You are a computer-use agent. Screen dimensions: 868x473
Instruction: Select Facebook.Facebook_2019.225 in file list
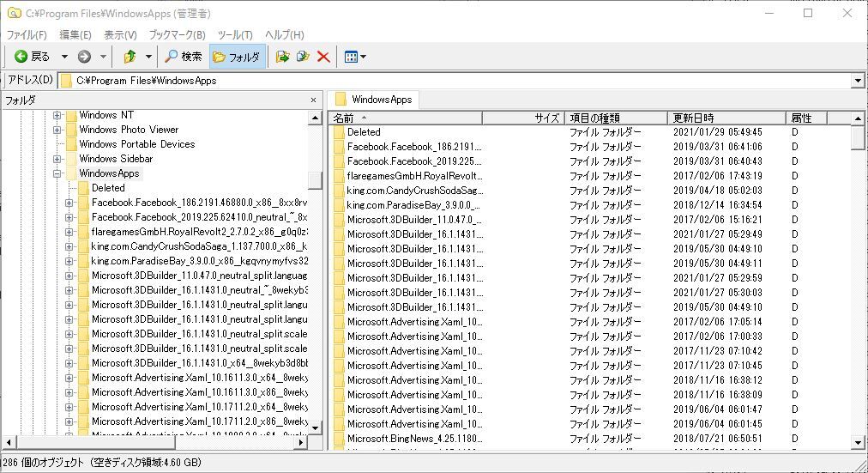point(414,161)
